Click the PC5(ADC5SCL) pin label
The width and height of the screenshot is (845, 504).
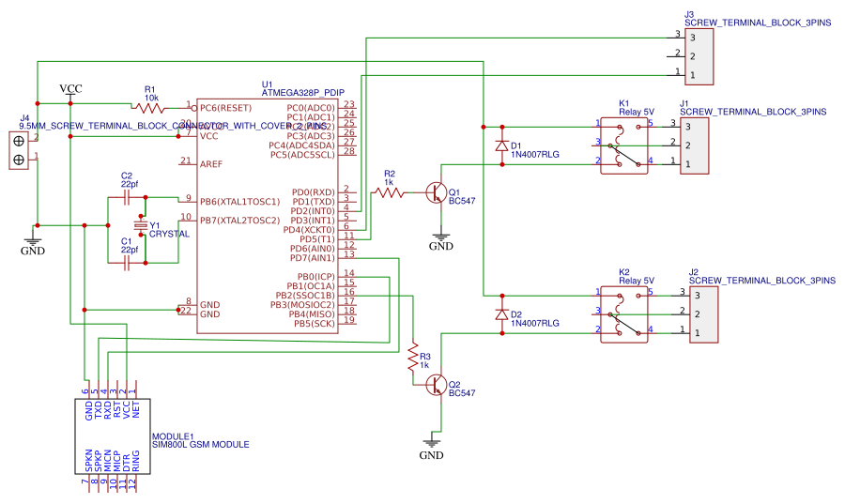(303, 155)
